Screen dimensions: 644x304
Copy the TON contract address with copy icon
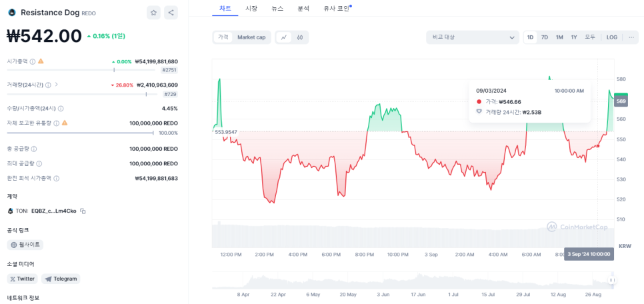pos(83,211)
